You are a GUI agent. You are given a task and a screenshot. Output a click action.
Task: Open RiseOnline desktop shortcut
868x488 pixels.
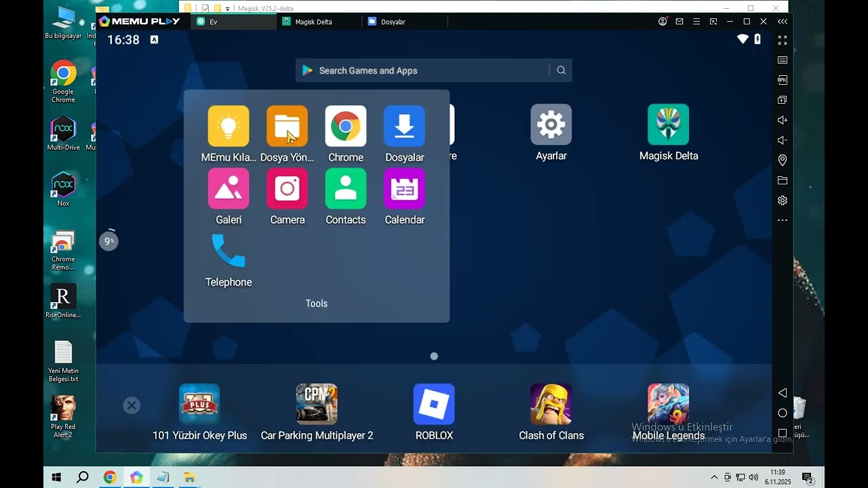[x=63, y=301]
